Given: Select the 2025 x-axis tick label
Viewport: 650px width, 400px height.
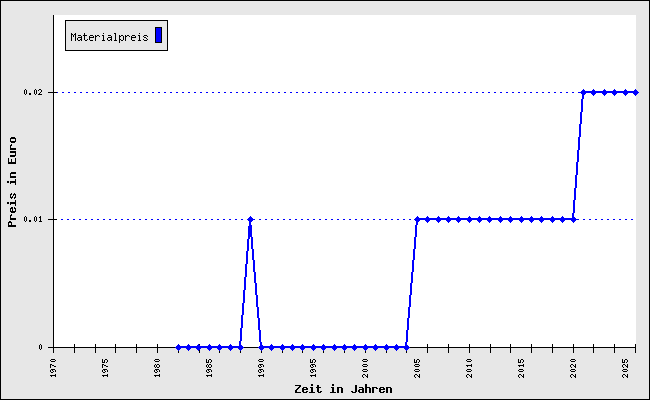Looking at the screenshot, I should point(626,367).
